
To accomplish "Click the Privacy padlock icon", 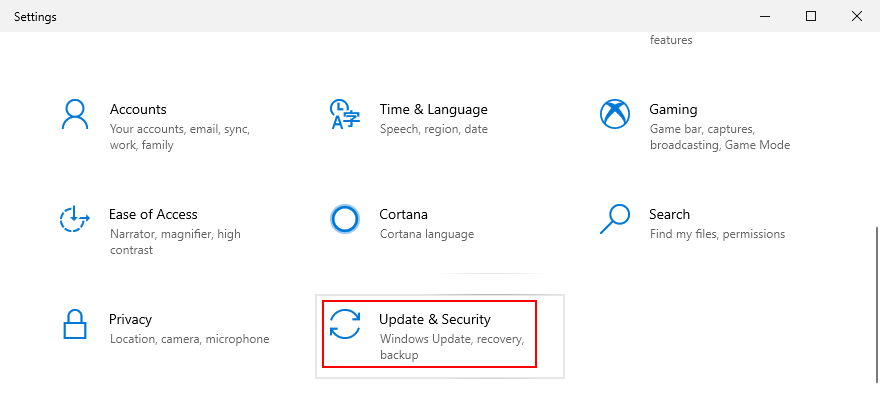I will tap(75, 324).
